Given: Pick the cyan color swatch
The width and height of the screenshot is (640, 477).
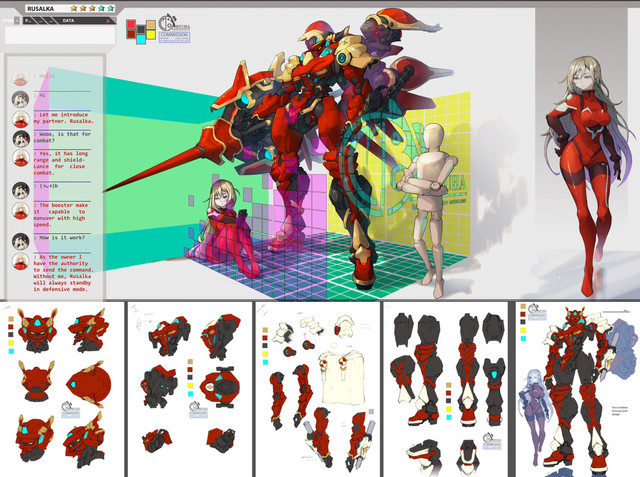Looking at the screenshot, I should pos(141,39).
